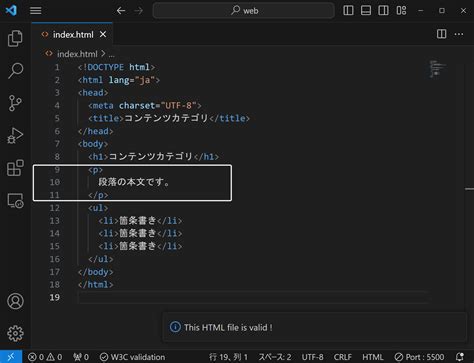Click the minimap code overview
Viewport: 474px width, 363px height.
click(437, 68)
